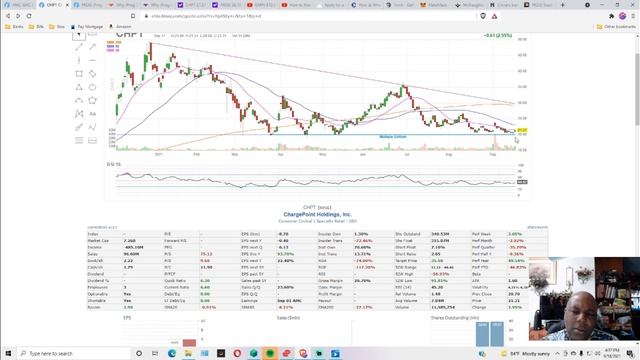Bookmark this page icon

coord(133,16)
